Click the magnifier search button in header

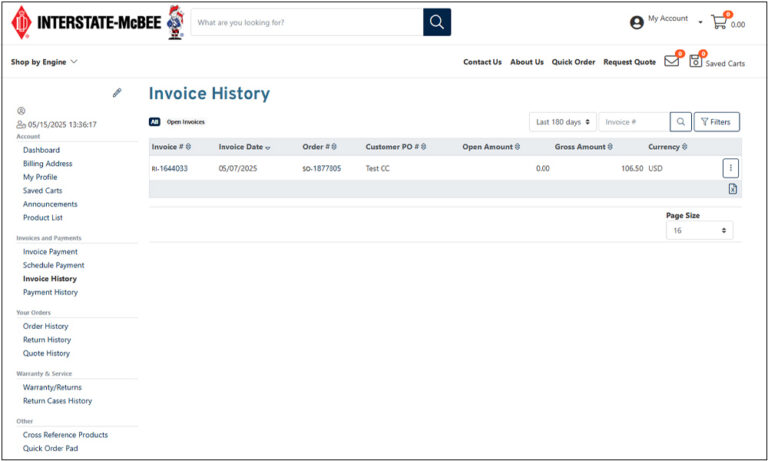pyautogui.click(x=437, y=22)
